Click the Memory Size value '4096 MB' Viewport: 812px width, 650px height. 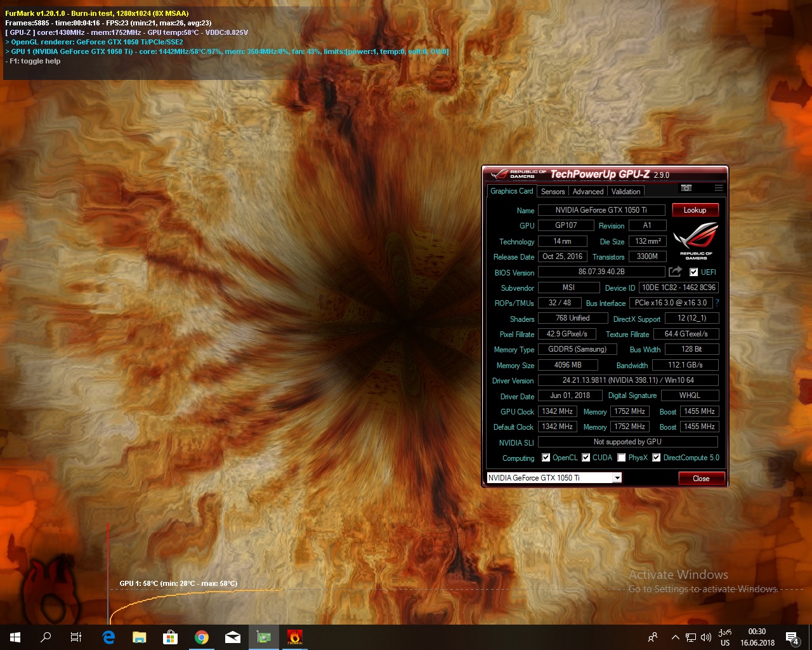568,365
